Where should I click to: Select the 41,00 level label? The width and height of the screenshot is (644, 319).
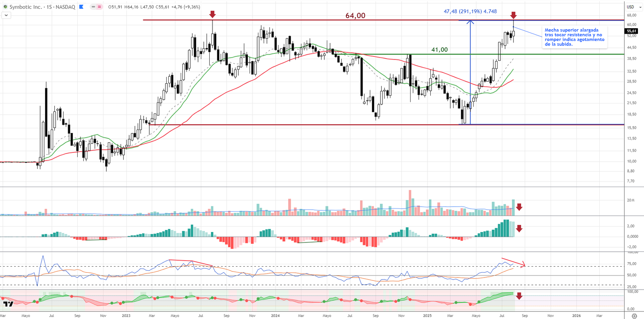(x=440, y=50)
